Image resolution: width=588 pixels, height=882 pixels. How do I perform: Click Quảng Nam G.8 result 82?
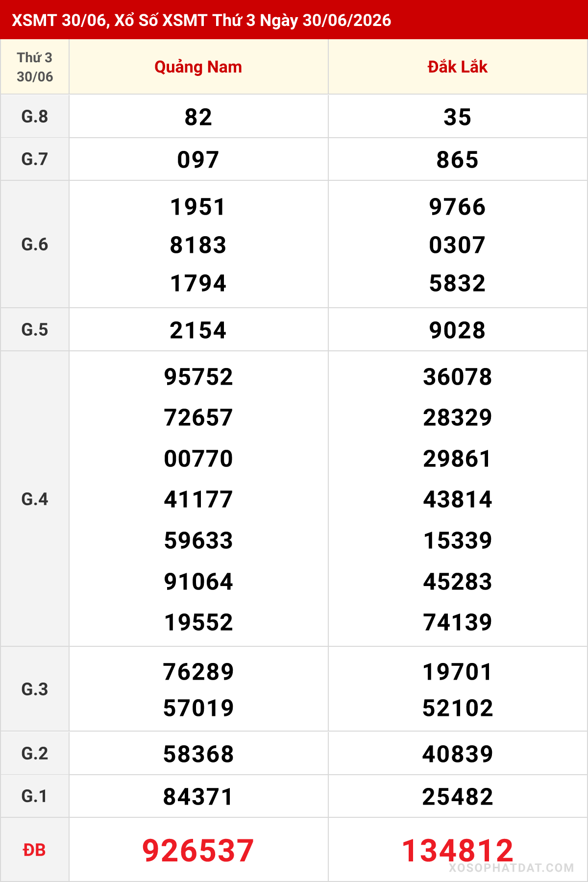click(198, 117)
